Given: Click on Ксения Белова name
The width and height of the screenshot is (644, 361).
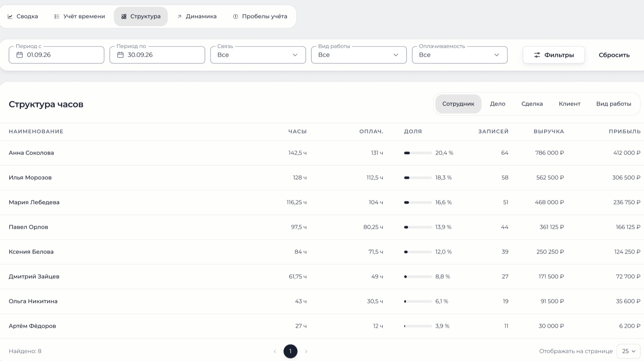Looking at the screenshot, I should (x=31, y=252).
